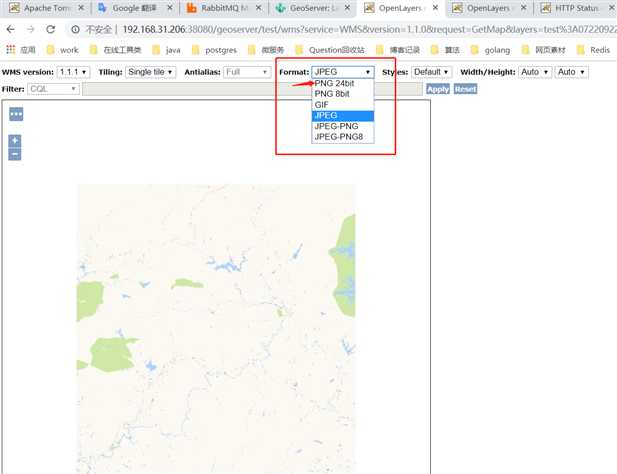Screen dimensions: 617x474
Task: Choose the highlighted JPEG format option
Action: pyautogui.click(x=343, y=115)
